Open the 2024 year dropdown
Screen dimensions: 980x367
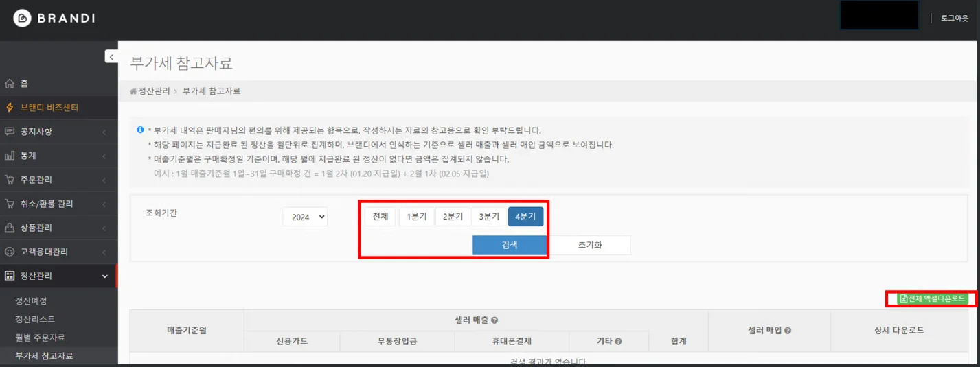coord(305,217)
